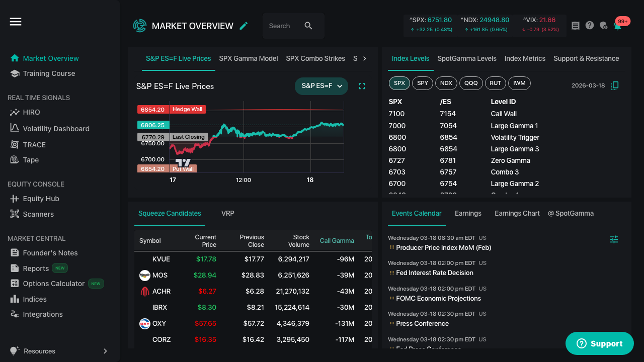Toggle the IWM index chip
644x362 pixels.
519,83
